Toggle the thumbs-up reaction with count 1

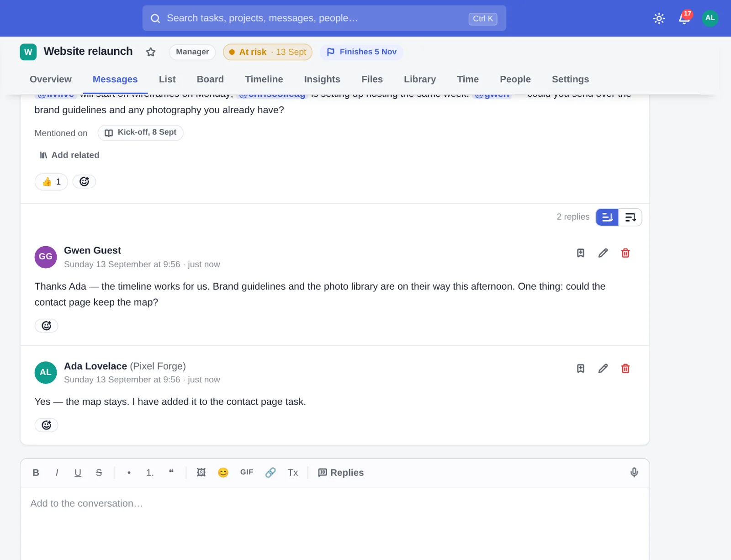click(x=51, y=182)
